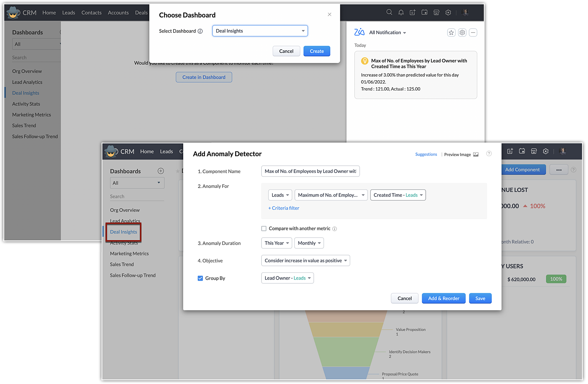Click the help question mark in anomaly dialog
The height and width of the screenshot is (384, 588).
(x=489, y=154)
